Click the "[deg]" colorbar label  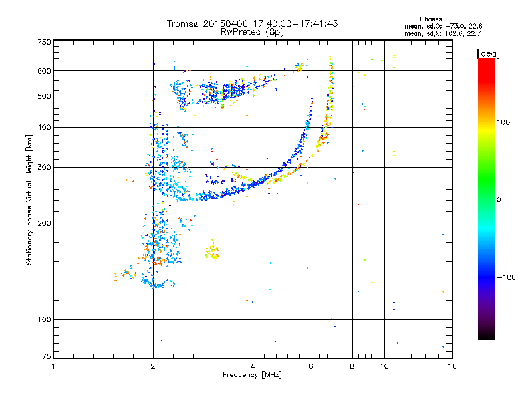[x=488, y=53]
